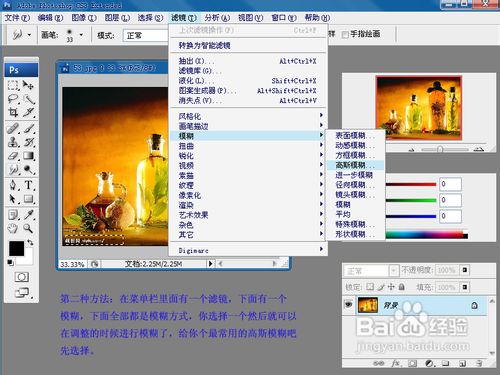500x375 pixels.
Task: Toggle Quick Mask mode
Action: (x=22, y=277)
